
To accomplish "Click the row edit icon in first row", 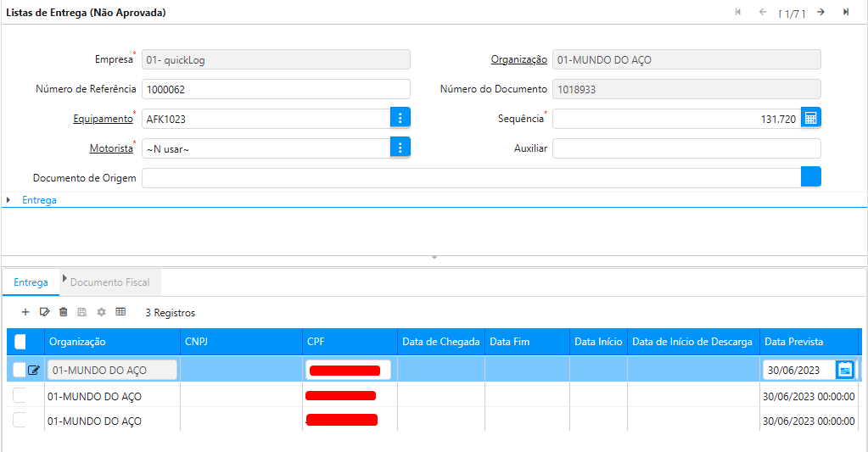I will 34,370.
